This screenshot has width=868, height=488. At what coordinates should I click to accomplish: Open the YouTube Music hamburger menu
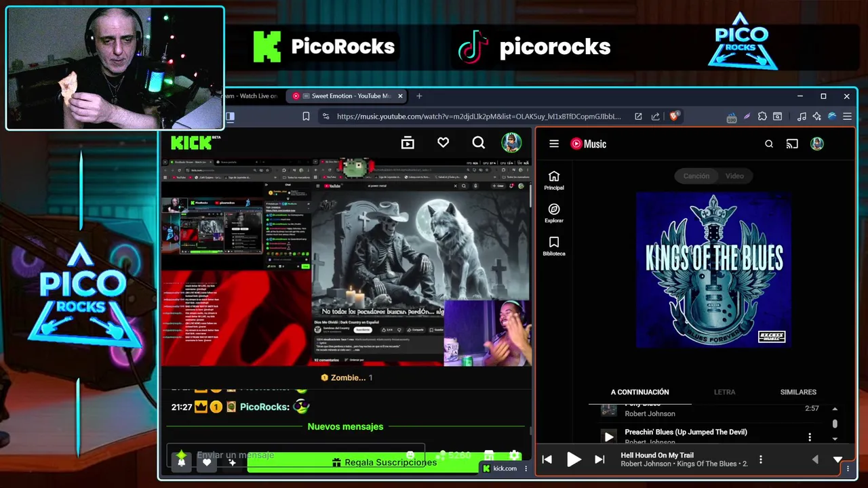tap(554, 144)
